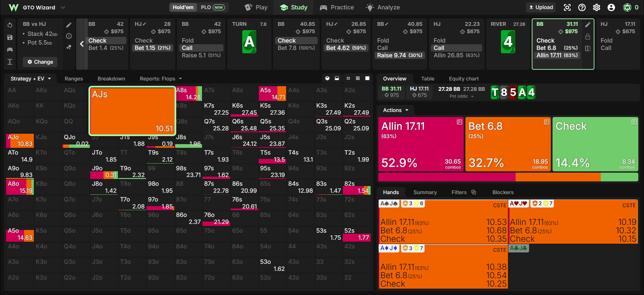The width and height of the screenshot is (644, 295).
Task: Click the Change button
Action: (x=40, y=62)
